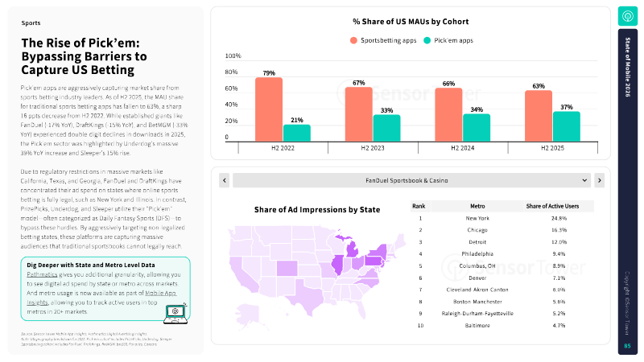644x362 pixels.
Task: Expand the app selector chevron arrow
Action: pos(585,180)
